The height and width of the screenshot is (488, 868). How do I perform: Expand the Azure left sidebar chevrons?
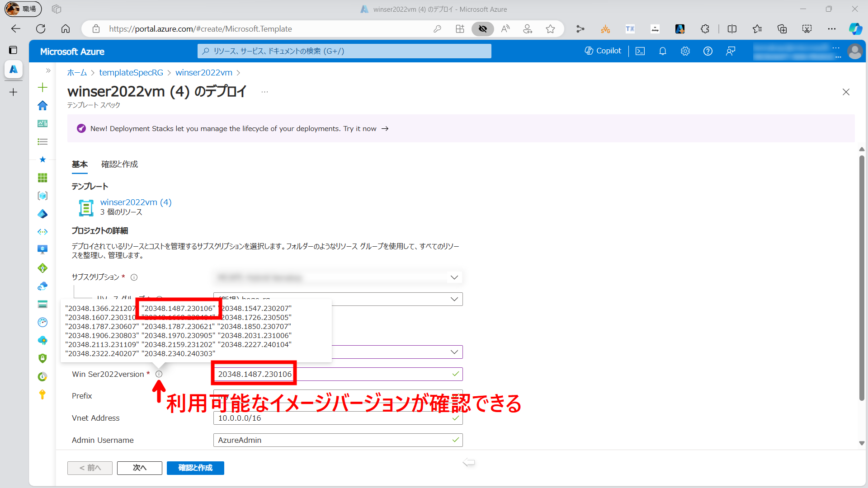pyautogui.click(x=48, y=70)
